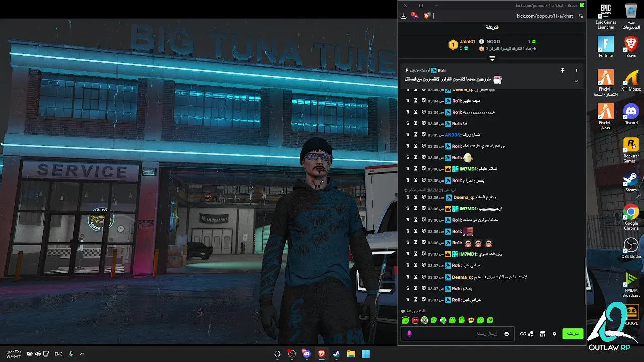Open the Google Chrome desktop shortcut

tap(631, 217)
